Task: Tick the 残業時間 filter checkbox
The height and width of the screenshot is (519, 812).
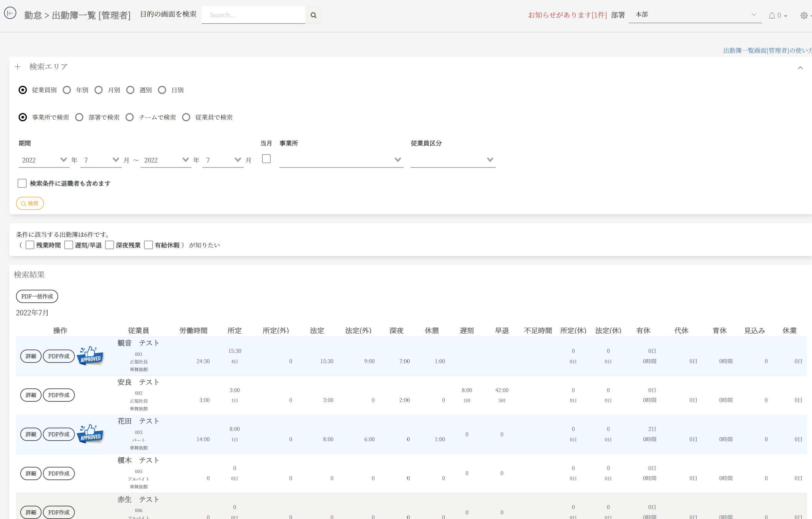Action: (x=30, y=245)
